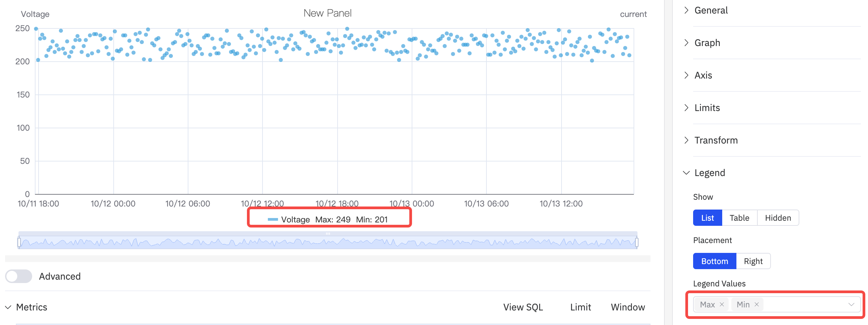Select the List legend display mode
The width and height of the screenshot is (868, 325).
tap(707, 218)
